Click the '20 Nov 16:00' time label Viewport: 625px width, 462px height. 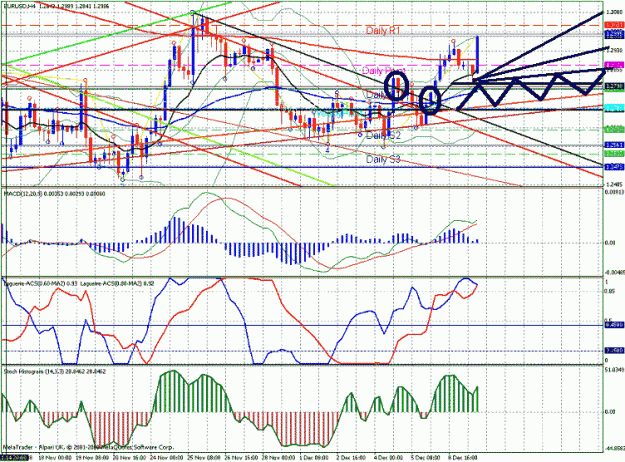[129, 457]
